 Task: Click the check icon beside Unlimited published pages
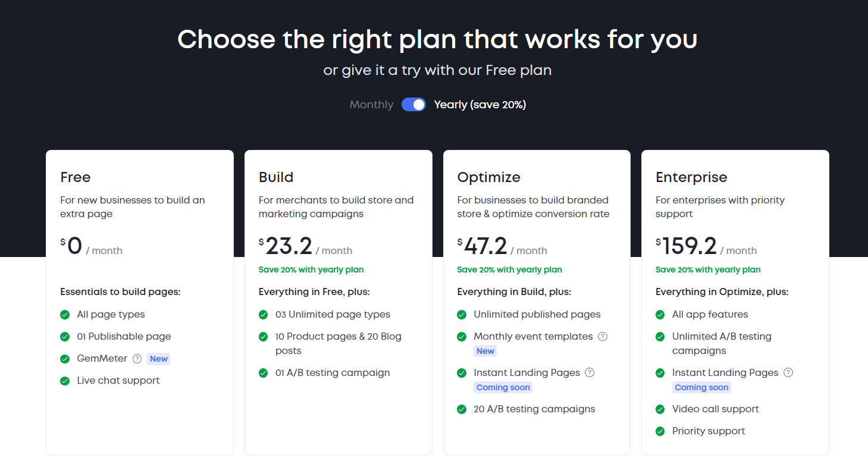462,315
